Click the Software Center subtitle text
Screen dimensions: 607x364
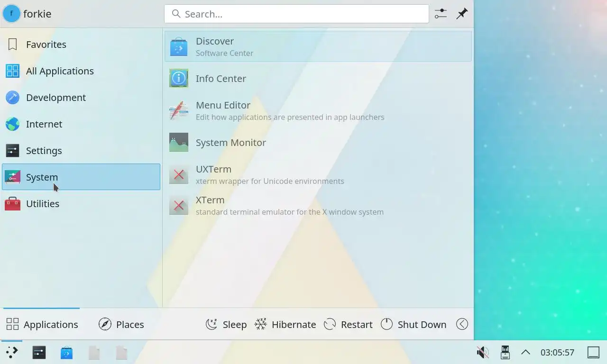point(224,53)
